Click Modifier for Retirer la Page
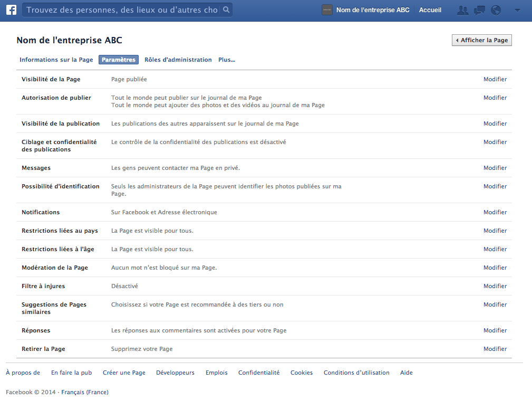This screenshot has height=400, width=532. (x=495, y=349)
